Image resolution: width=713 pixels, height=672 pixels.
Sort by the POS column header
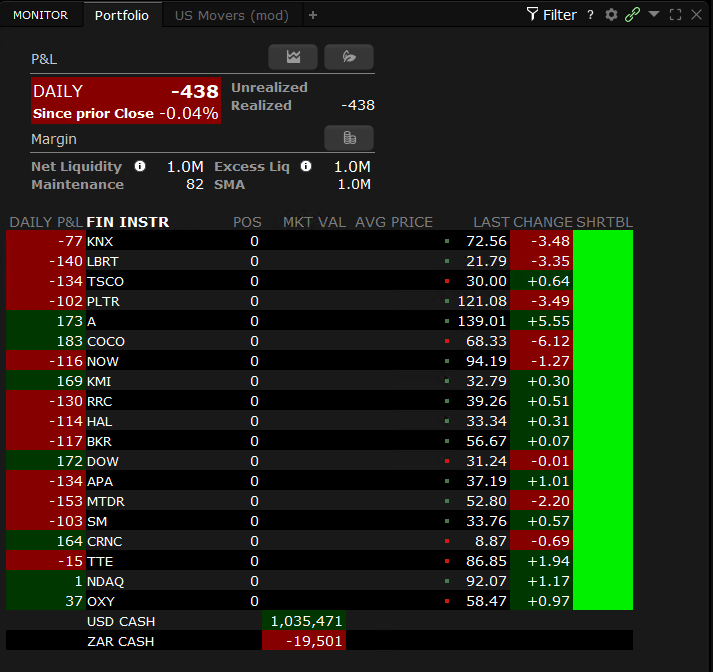(x=247, y=222)
